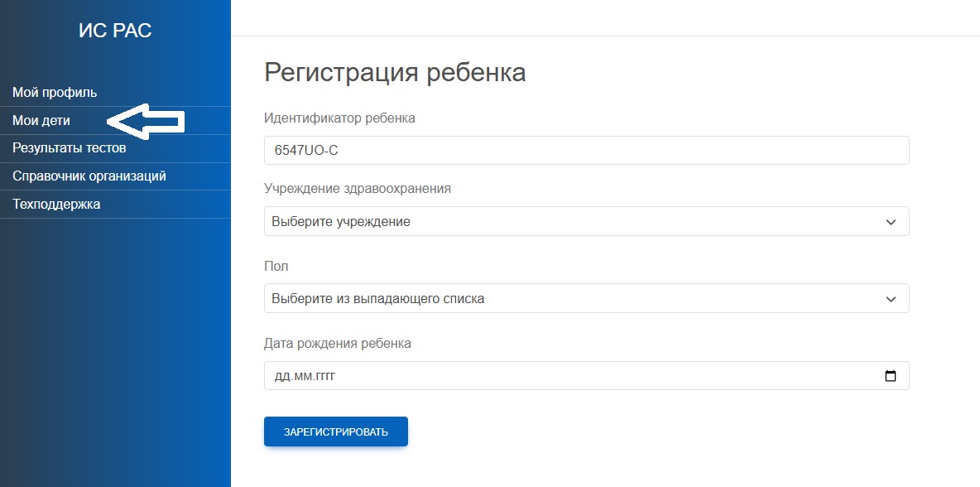Open the Техподдержка page
The image size is (980, 487).
[56, 204]
